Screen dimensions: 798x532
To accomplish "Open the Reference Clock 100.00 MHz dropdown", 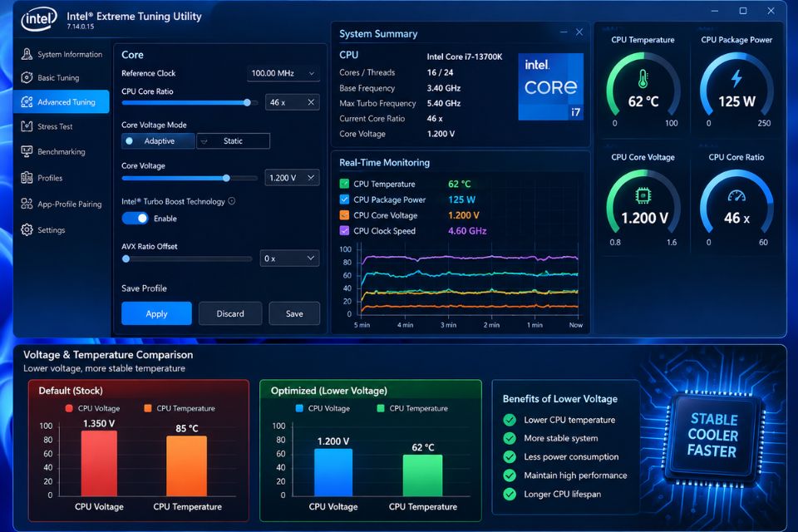I will [x=283, y=73].
